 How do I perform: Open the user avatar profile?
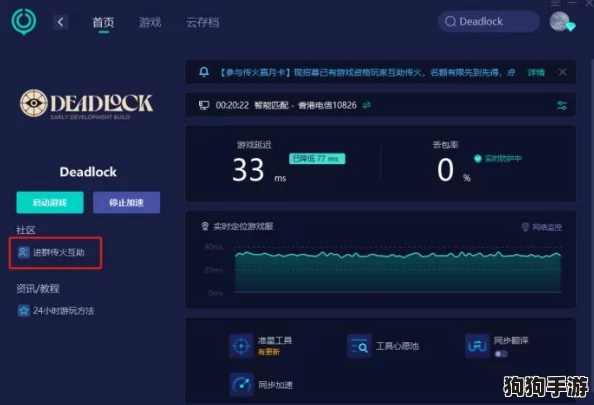pos(560,21)
